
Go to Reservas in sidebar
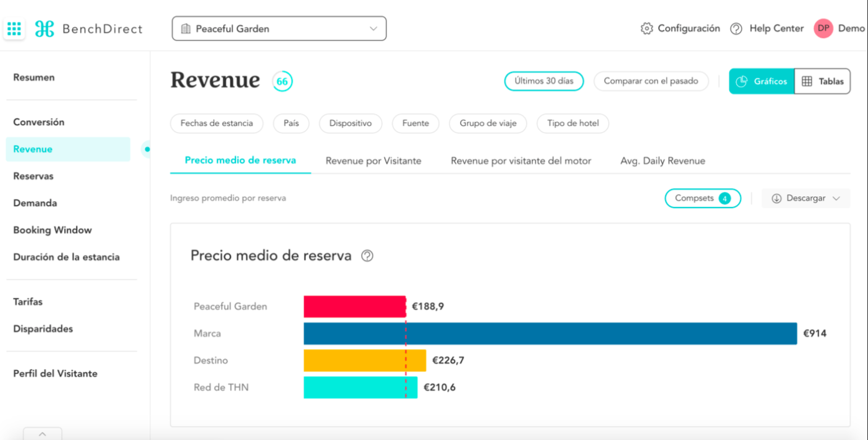(x=34, y=176)
